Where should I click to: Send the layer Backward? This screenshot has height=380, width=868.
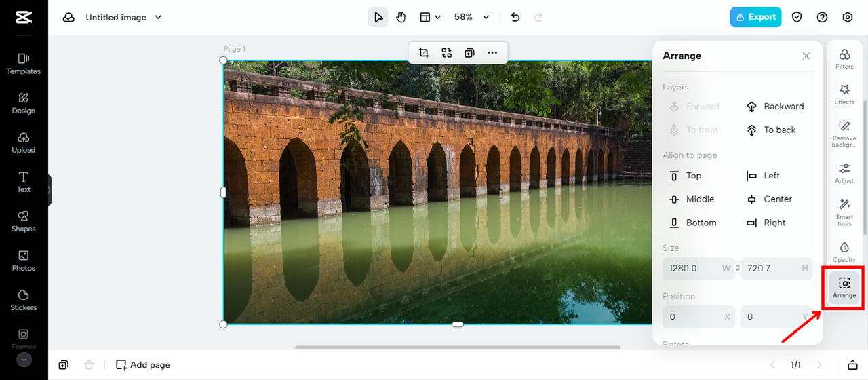point(775,107)
